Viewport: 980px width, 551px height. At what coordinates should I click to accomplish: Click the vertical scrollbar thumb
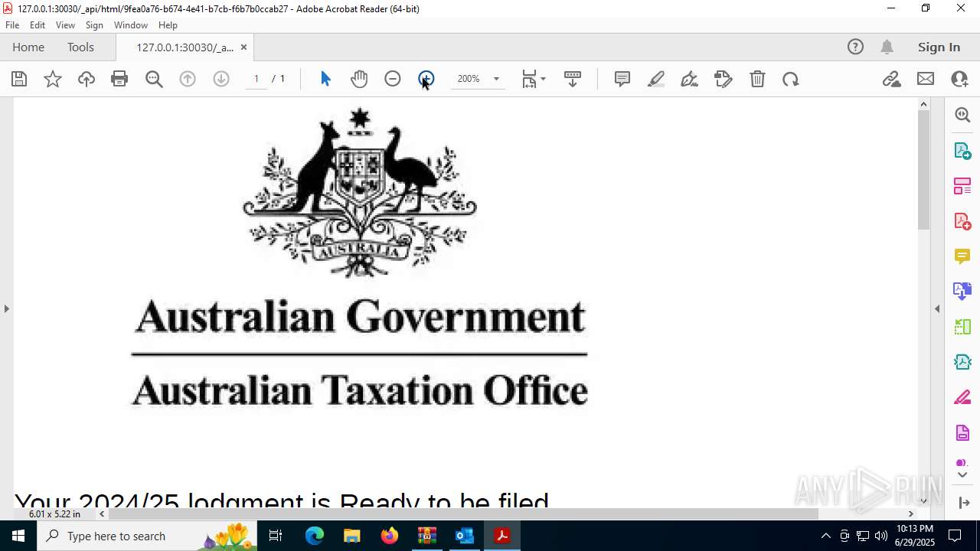pyautogui.click(x=923, y=169)
